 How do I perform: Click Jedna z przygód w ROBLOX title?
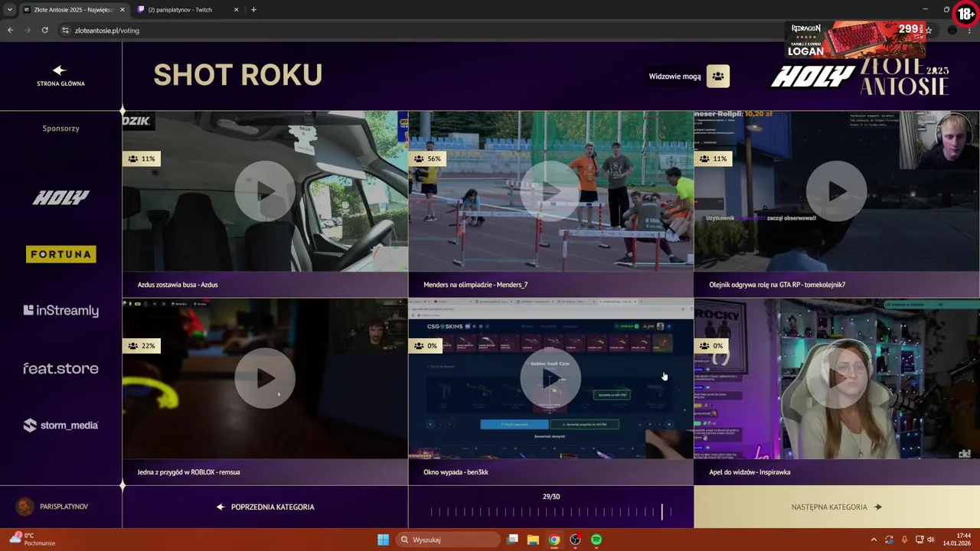click(x=188, y=472)
